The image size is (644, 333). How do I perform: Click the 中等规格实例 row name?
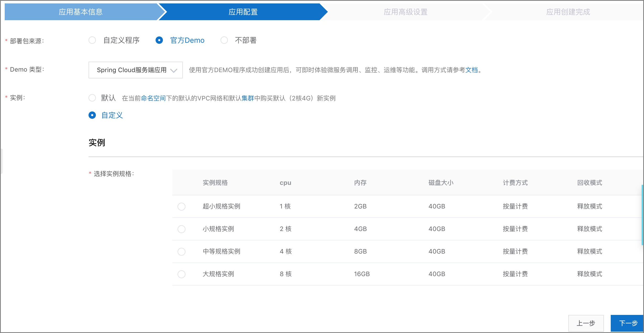pos(222,251)
